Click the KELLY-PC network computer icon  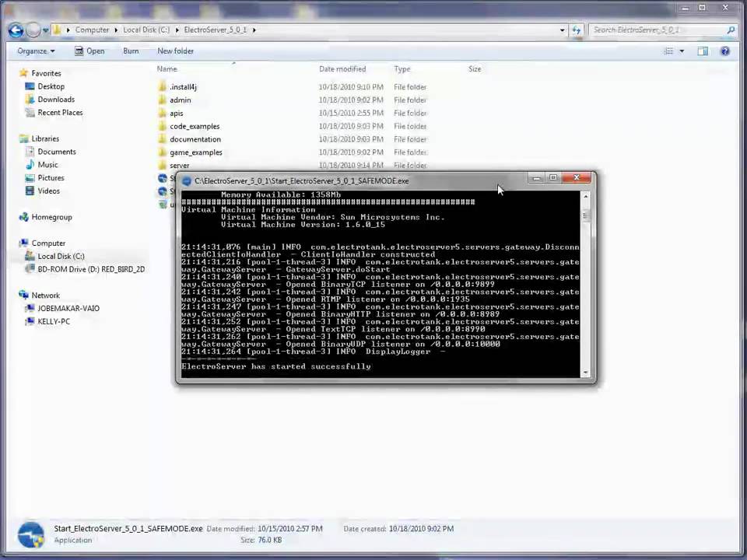30,321
